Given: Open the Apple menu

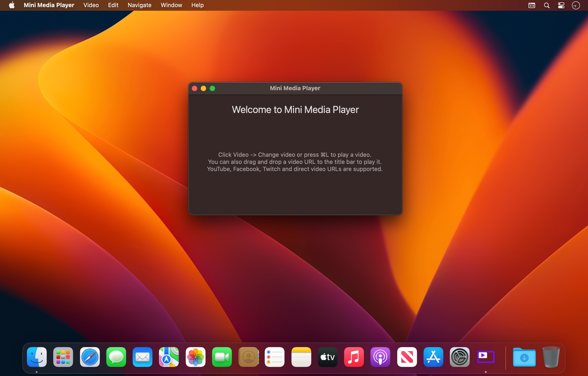Looking at the screenshot, I should pyautogui.click(x=12, y=5).
